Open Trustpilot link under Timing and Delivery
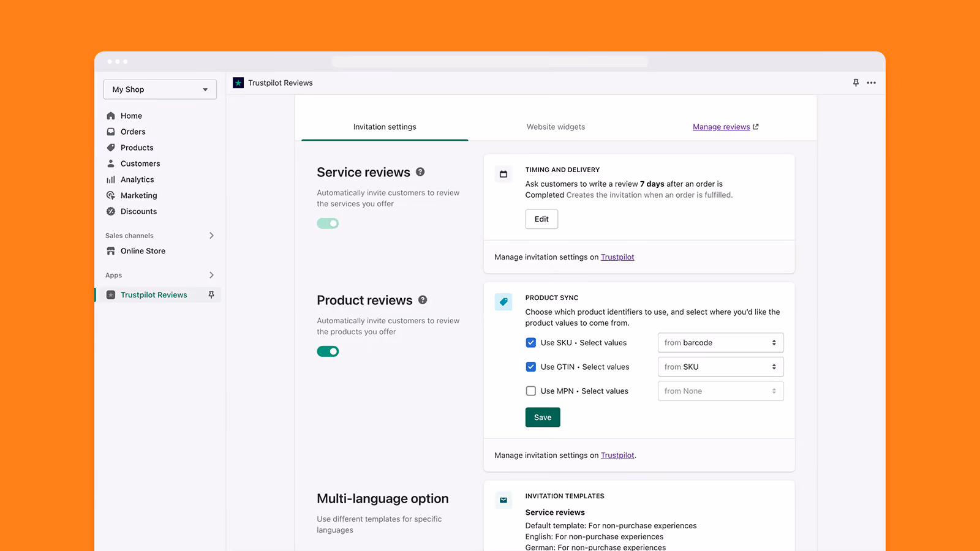Viewport: 980px width, 551px height. 617,257
